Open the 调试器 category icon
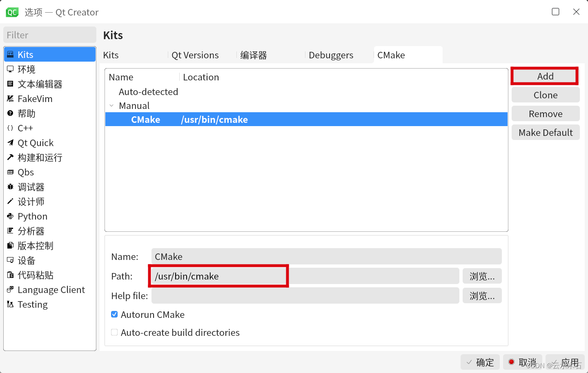This screenshot has width=588, height=373. (10, 186)
